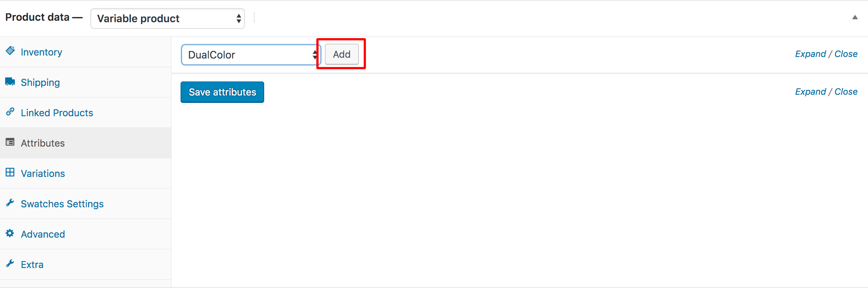868x288 pixels.
Task: Click Close next to the attribute row
Action: (847, 54)
